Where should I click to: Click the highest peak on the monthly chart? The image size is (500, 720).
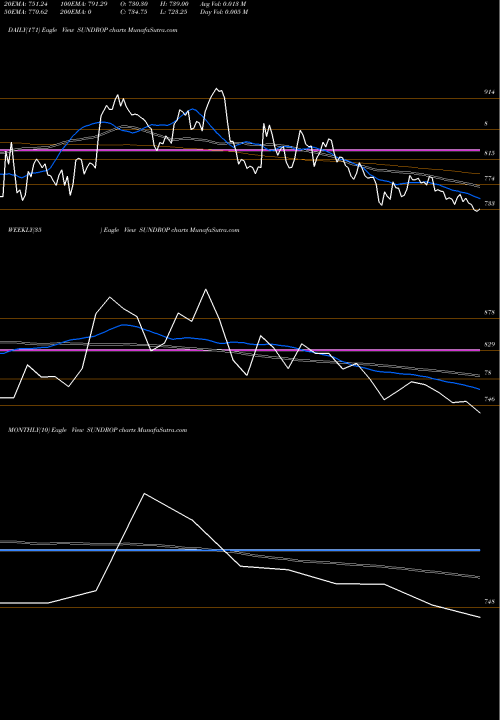[x=144, y=494]
